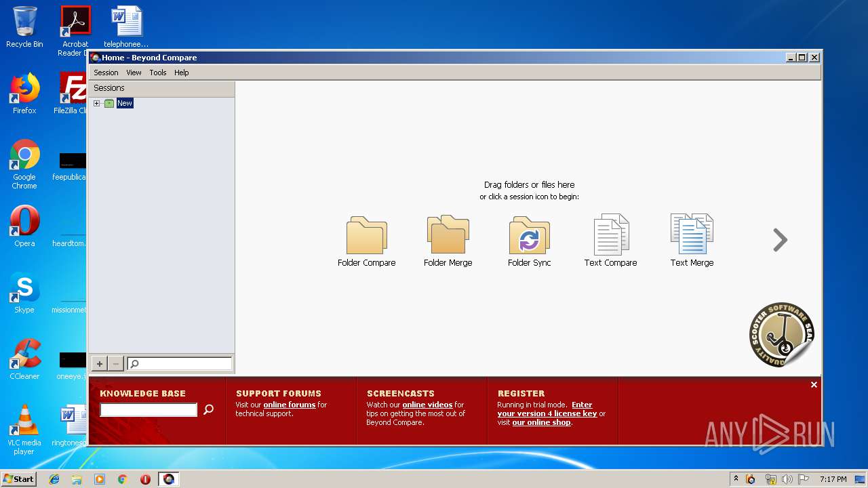This screenshot has width=868, height=488.
Task: Click Beyond Compare title bar app icon
Action: click(x=96, y=58)
